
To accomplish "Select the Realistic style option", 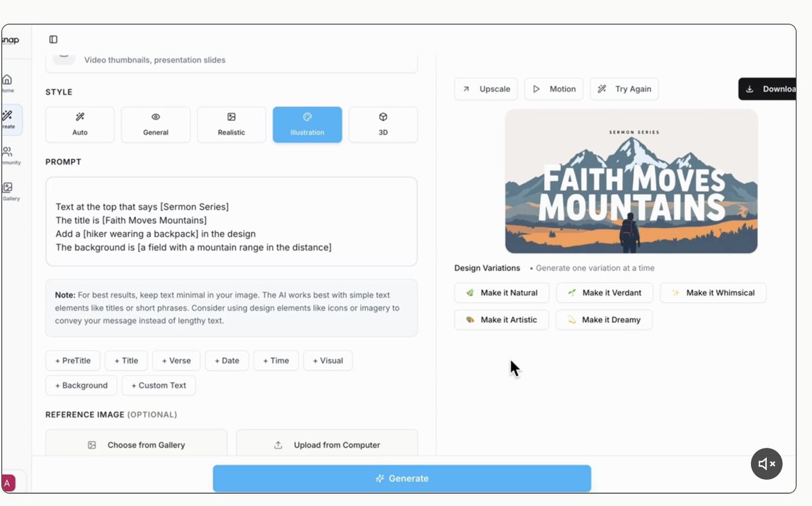I will coord(231,124).
